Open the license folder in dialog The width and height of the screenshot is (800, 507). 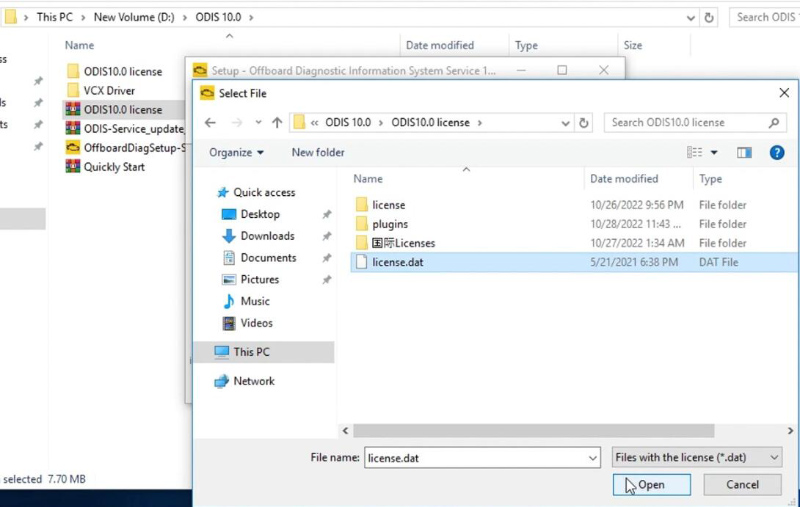(x=388, y=205)
